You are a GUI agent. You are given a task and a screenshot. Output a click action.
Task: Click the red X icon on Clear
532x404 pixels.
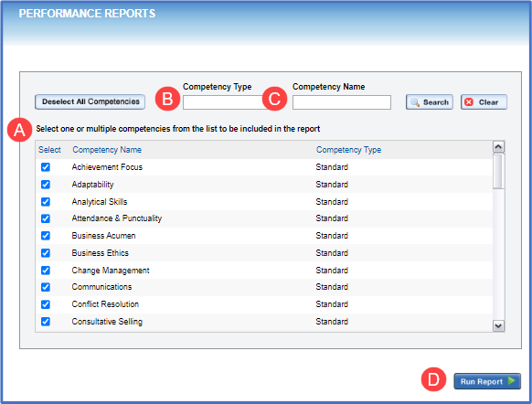[469, 102]
